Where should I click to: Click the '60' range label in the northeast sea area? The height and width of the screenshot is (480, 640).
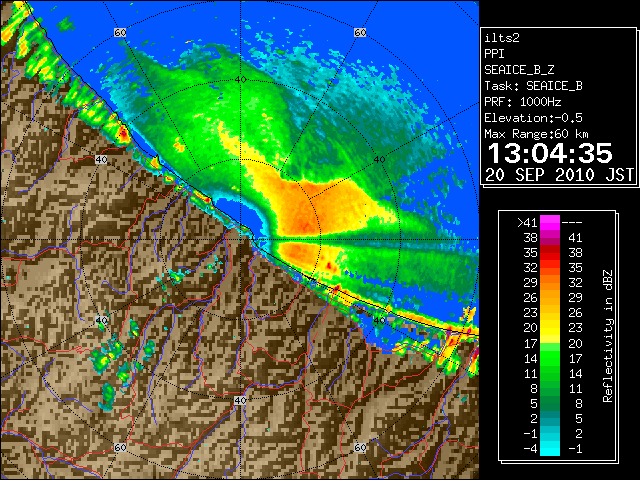click(360, 33)
